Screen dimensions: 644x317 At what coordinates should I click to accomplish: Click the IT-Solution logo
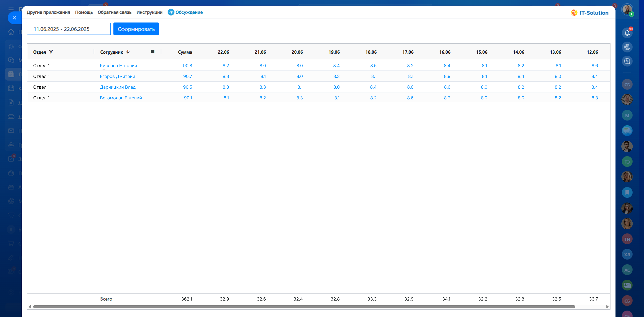(x=589, y=13)
